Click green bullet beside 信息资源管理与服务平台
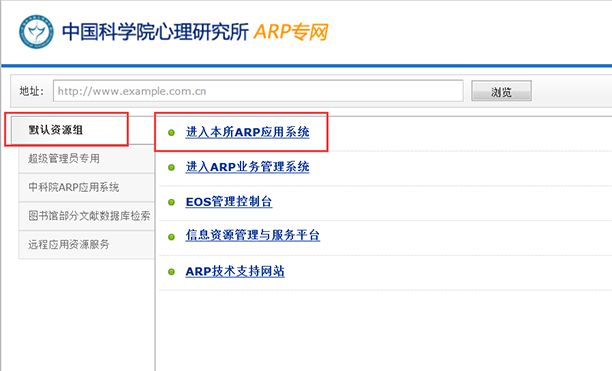Viewport: 612px width, 371px height. [x=171, y=237]
